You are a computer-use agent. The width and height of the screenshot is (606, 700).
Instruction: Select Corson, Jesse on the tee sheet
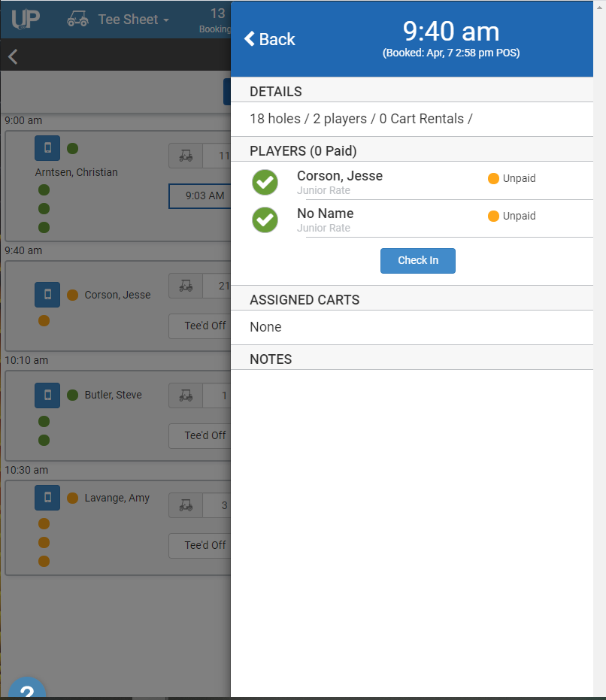[117, 295]
